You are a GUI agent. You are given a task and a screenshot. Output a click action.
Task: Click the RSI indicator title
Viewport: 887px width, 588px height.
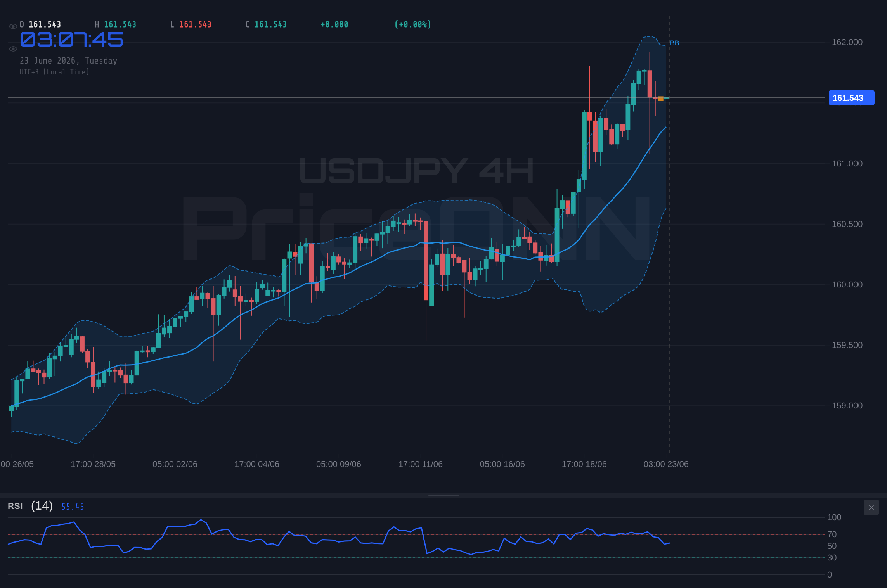click(x=15, y=506)
